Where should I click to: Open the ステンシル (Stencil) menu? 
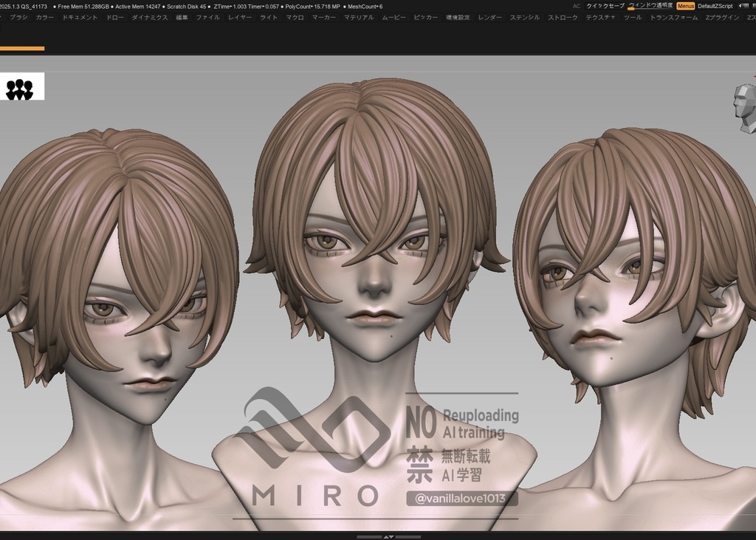point(525,18)
